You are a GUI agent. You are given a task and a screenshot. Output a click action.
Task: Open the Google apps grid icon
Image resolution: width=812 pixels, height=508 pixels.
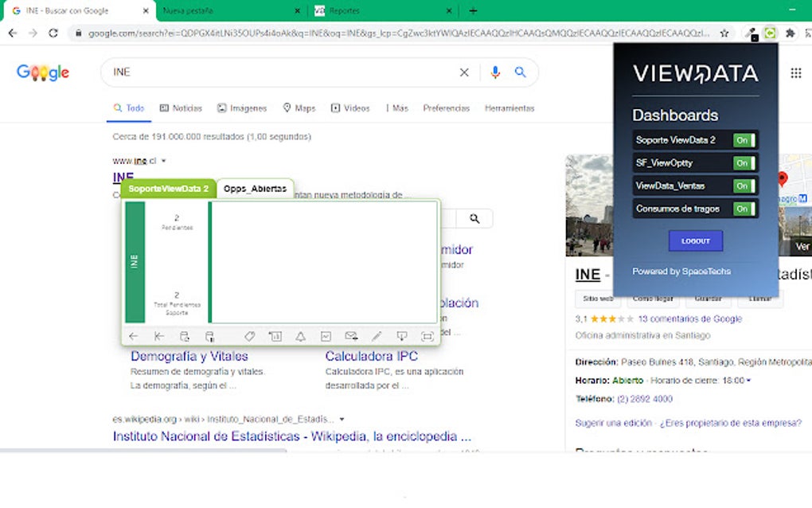[x=795, y=72]
